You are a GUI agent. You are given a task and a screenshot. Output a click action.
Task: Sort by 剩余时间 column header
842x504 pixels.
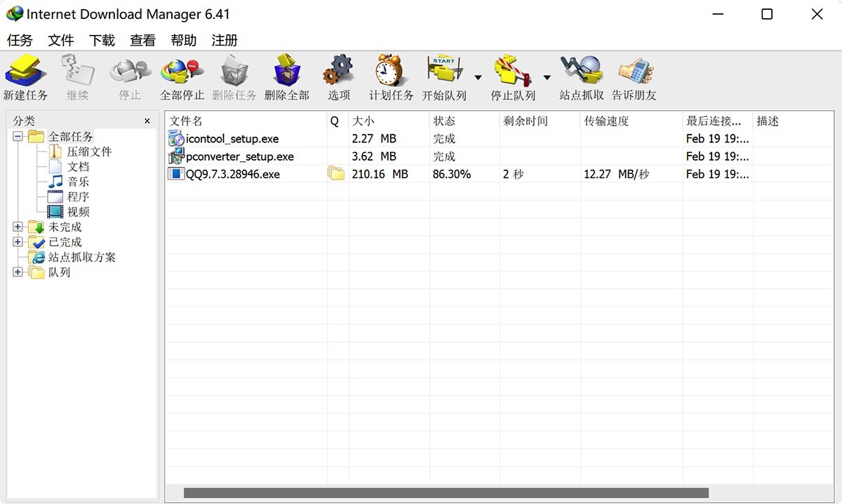point(540,121)
